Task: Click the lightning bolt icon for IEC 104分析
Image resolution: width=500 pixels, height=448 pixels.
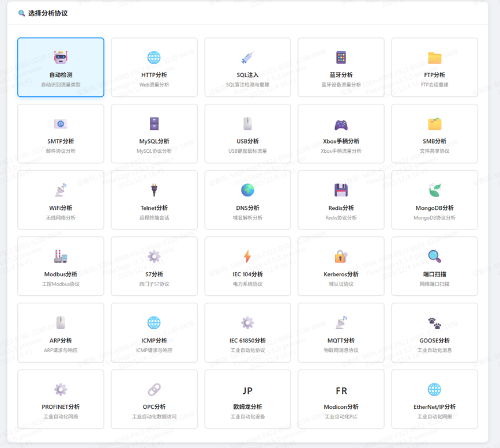Action: pos(247,257)
